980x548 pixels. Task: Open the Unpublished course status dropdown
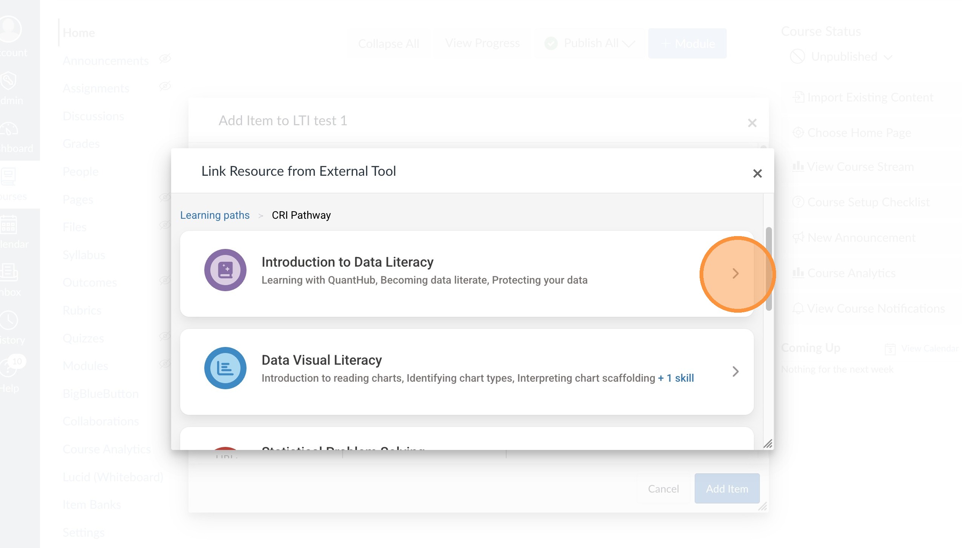(x=842, y=57)
